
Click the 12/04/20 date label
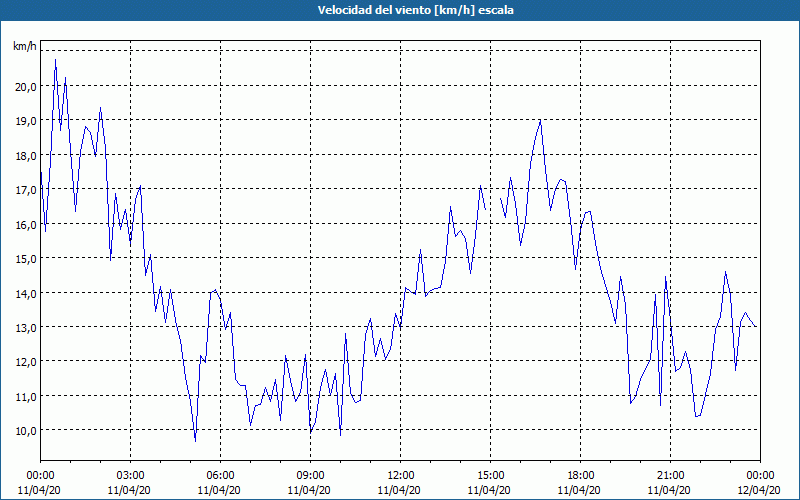(x=759, y=490)
